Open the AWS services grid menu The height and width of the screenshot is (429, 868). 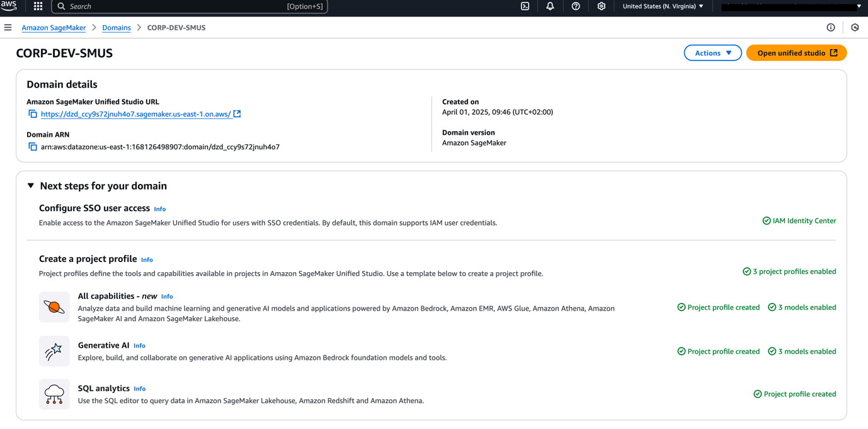click(37, 6)
